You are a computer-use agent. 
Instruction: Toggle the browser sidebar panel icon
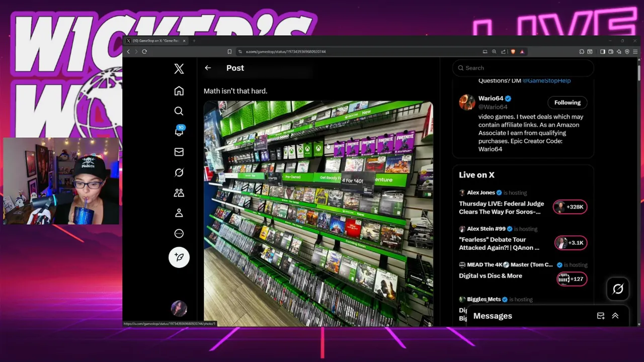(603, 51)
